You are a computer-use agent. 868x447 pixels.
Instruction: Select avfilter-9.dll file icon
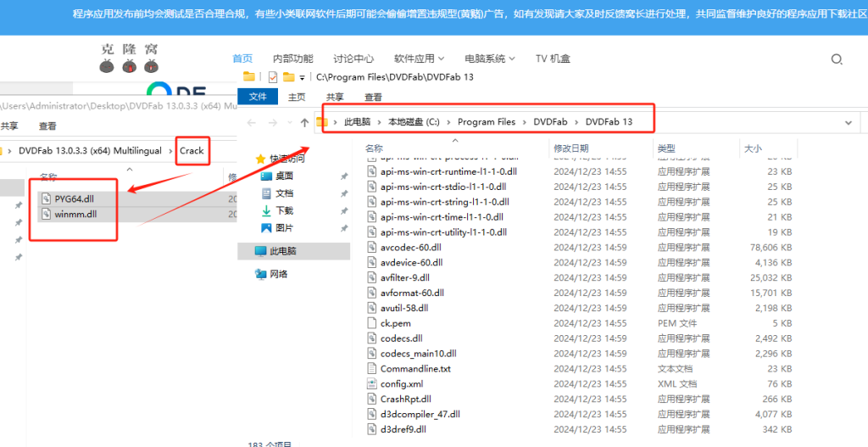(372, 277)
